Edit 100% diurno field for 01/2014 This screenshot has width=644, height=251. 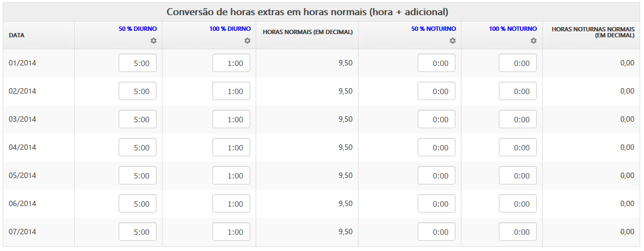pos(231,63)
